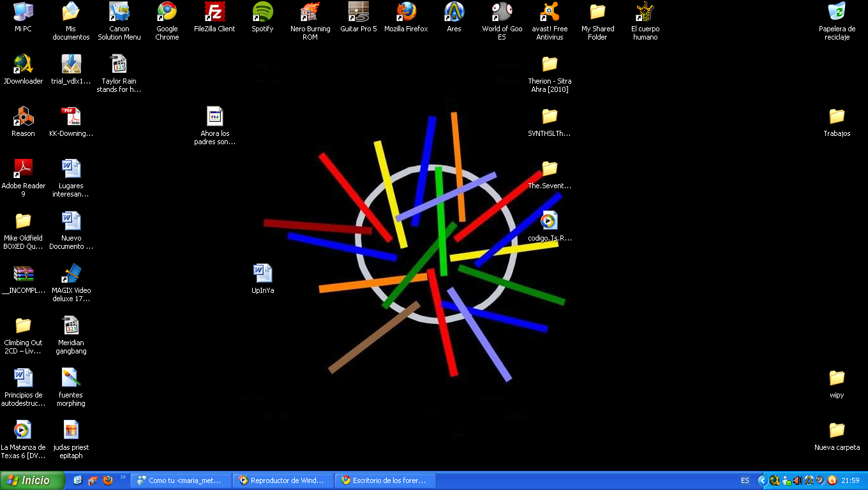Screen dimensions: 868x490
Task: Click the Ares tray icon
Action: (809, 480)
